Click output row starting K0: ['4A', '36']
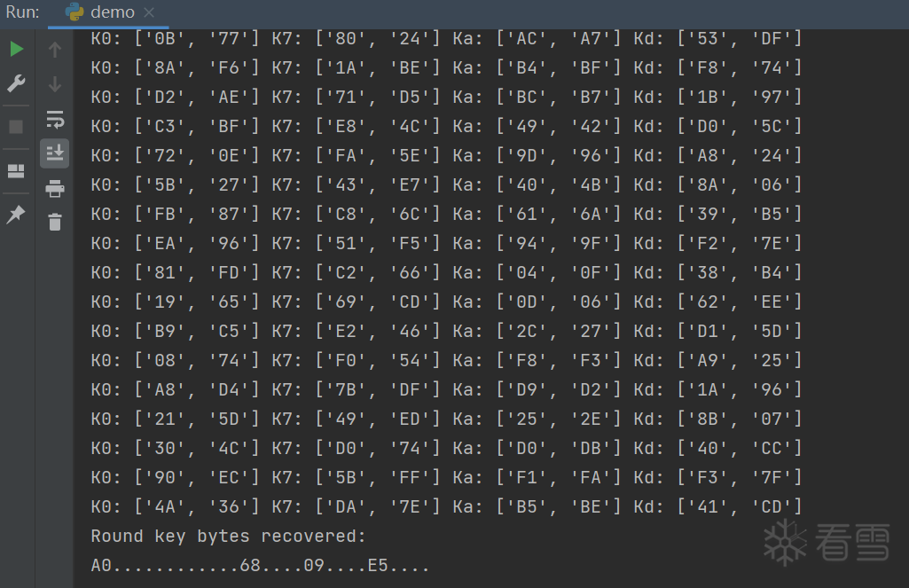This screenshot has height=588, width=909. [x=446, y=507]
